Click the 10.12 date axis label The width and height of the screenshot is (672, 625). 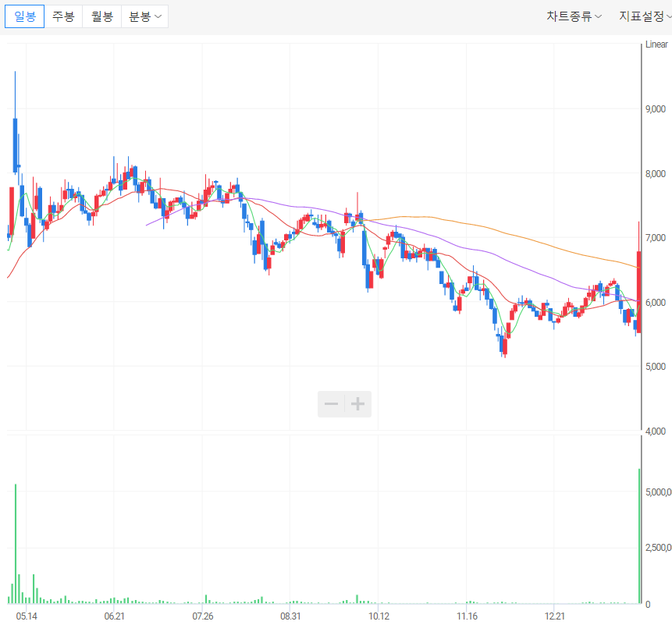(x=379, y=616)
